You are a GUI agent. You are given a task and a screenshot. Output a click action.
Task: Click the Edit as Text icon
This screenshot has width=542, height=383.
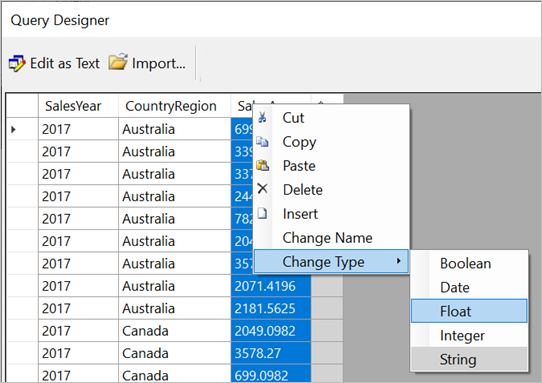point(17,64)
